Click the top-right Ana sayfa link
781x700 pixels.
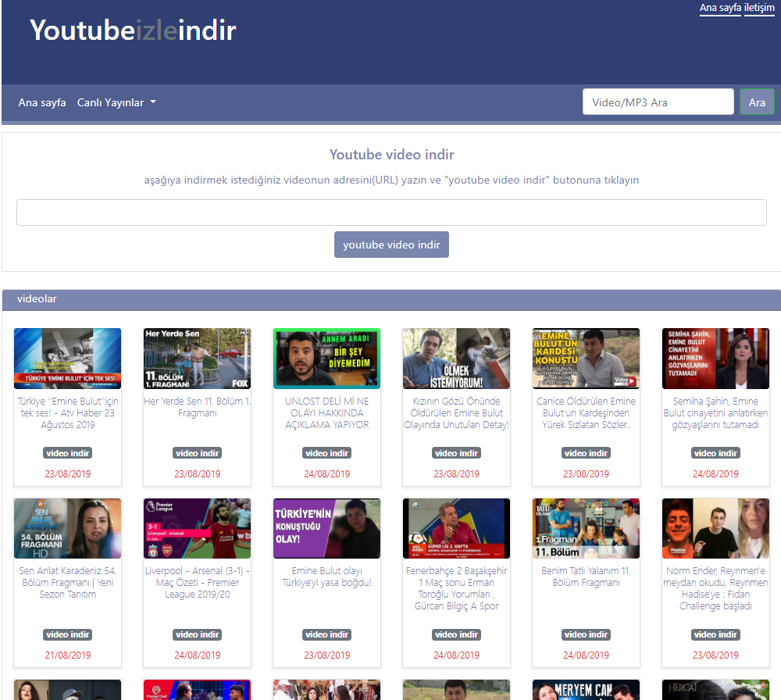click(720, 8)
